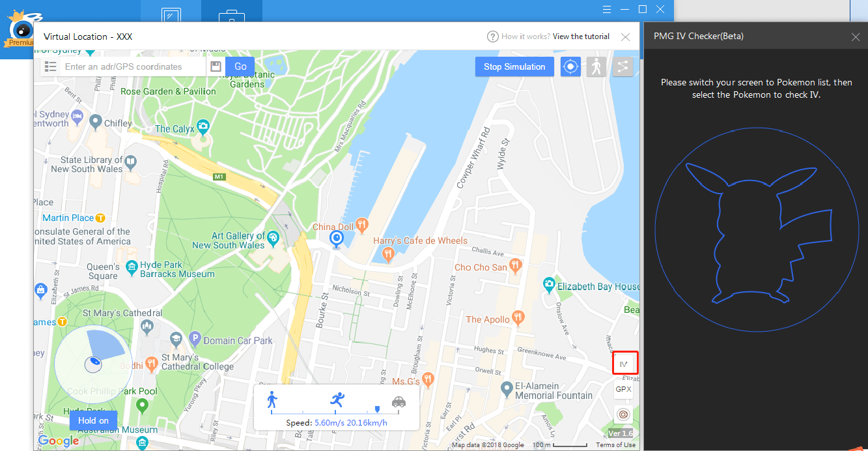The image size is (868, 451).
Task: Select car driving speed icon
Action: (x=399, y=401)
